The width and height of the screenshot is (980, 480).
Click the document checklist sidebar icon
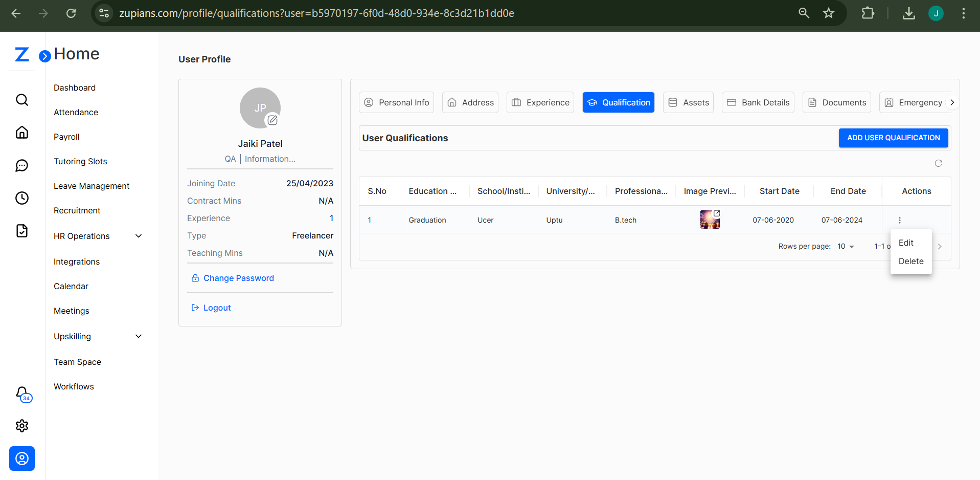coord(22,231)
